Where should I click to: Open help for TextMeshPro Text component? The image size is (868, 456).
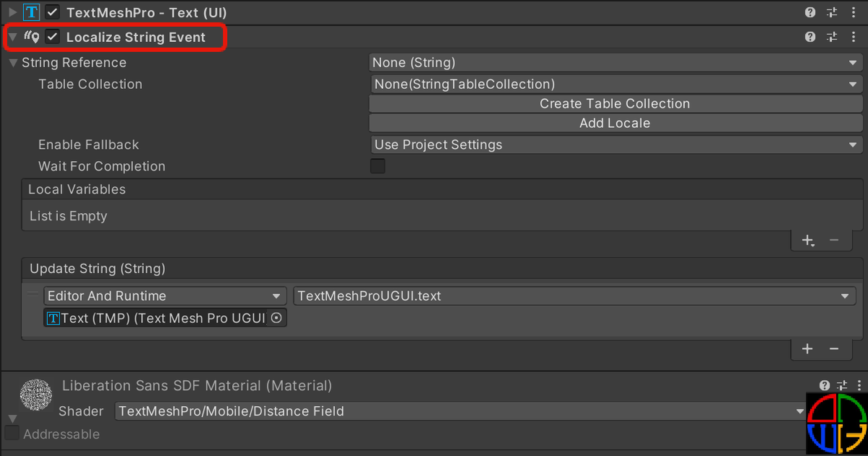810,12
